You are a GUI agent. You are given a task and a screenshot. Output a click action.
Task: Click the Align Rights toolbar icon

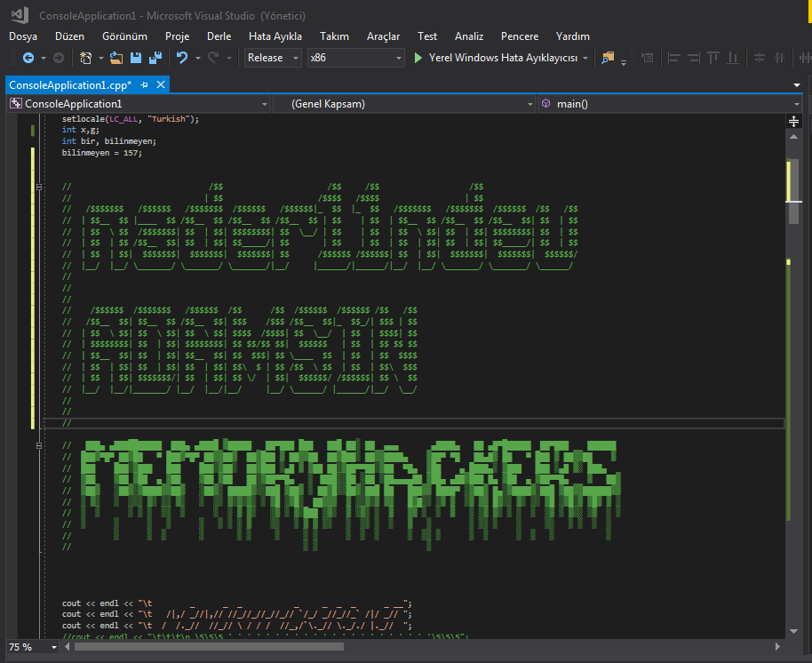[694, 58]
